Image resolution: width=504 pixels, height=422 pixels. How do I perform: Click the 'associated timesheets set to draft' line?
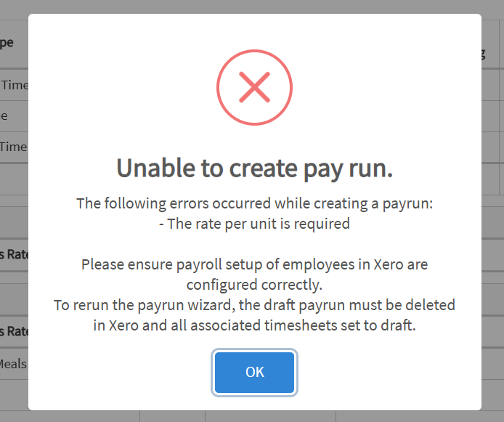254,325
